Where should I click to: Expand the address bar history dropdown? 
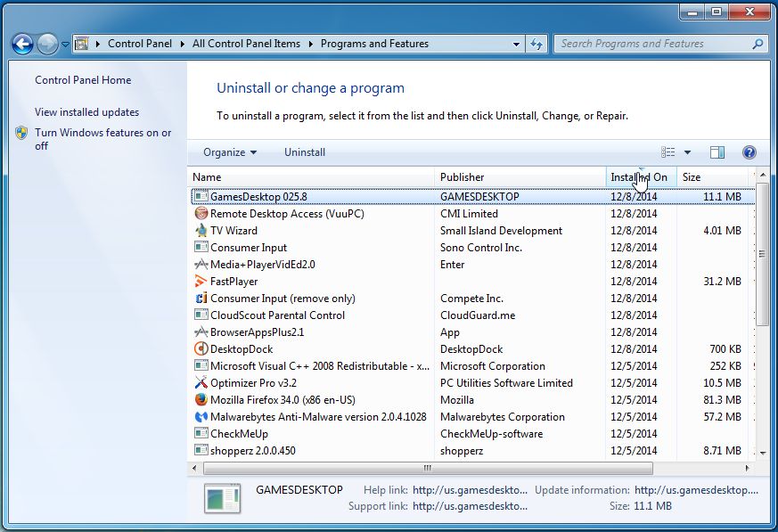pos(516,44)
